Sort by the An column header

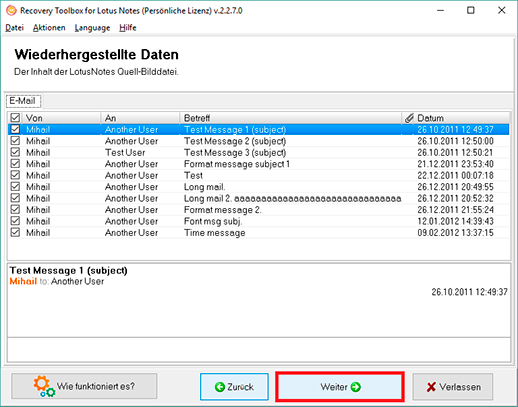[x=140, y=118]
